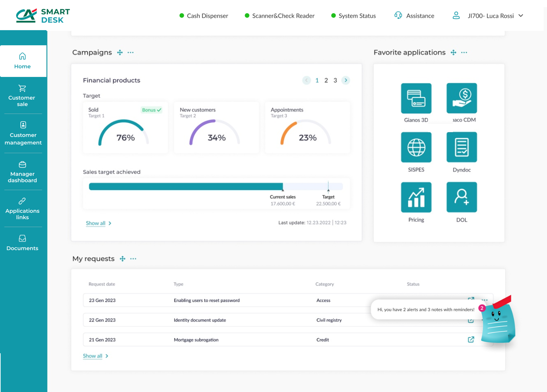Open Customer management in the sidebar
This screenshot has height=392, width=547.
point(23,133)
